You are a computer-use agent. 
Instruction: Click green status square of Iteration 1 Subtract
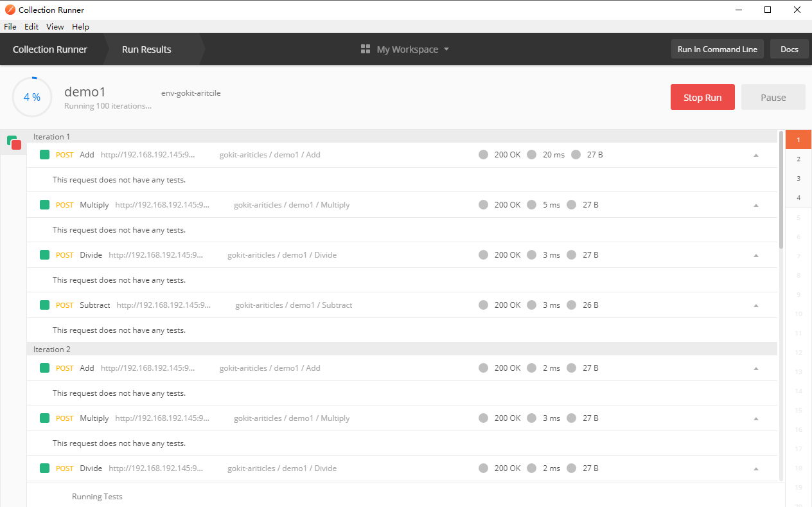coord(44,305)
